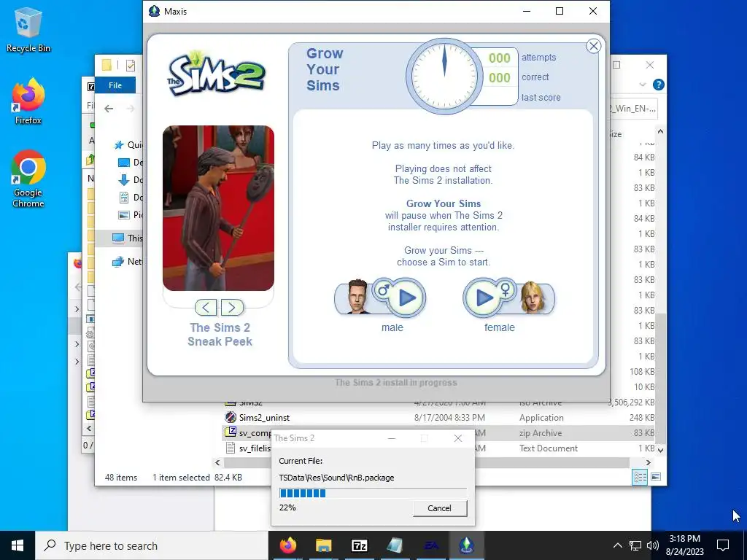
Task: Click the Sneak Peek screenshot thumbnail
Action: pyautogui.click(x=218, y=208)
